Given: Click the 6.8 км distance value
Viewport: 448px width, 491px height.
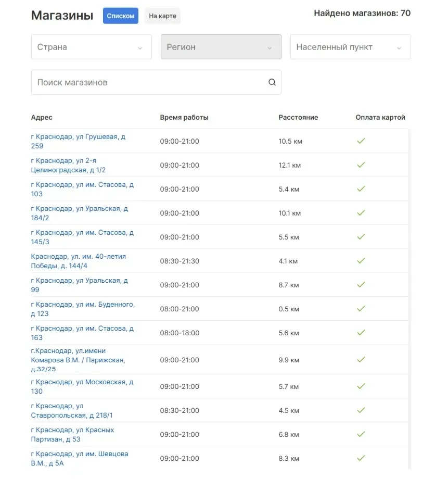Looking at the screenshot, I should 289,435.
